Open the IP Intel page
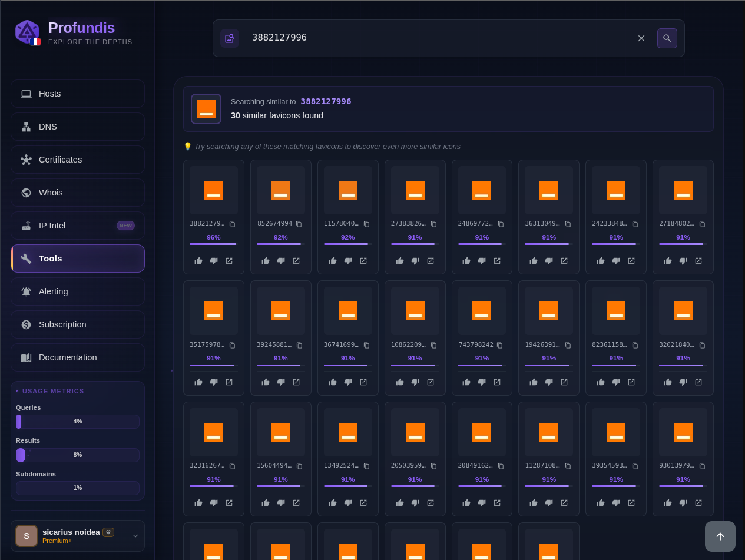The image size is (745, 560). click(78, 226)
